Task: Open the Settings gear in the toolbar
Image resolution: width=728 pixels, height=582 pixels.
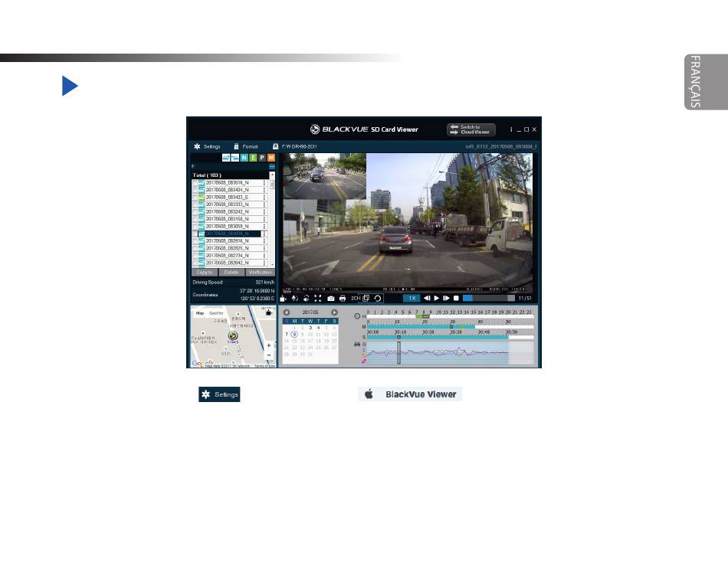Action: tap(197, 146)
